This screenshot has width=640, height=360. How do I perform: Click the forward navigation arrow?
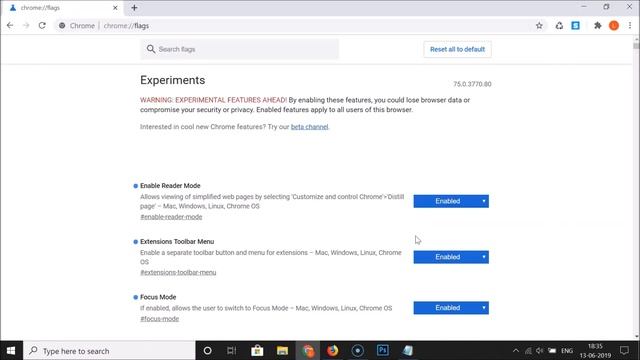[x=26, y=25]
